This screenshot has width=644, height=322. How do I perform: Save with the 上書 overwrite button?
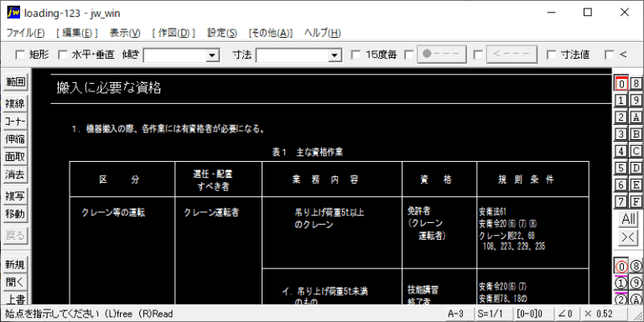coord(15,299)
